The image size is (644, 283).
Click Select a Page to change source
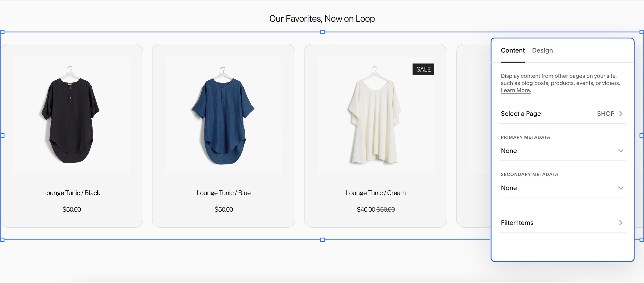pos(521,113)
